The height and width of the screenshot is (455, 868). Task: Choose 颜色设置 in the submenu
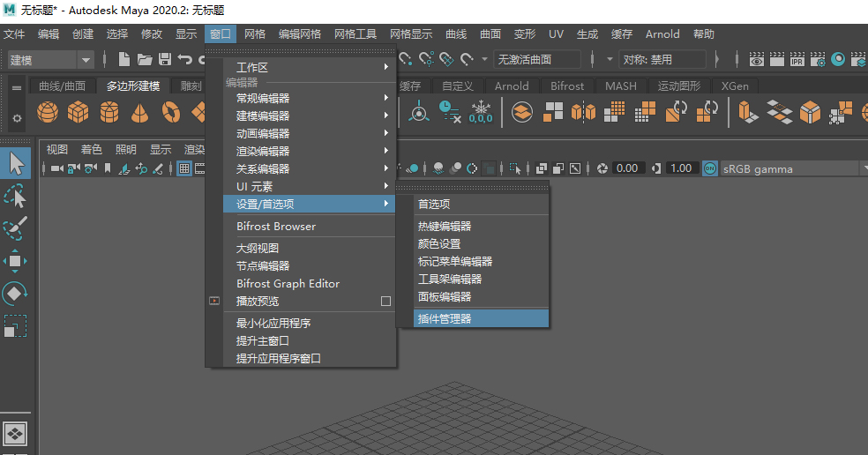pyautogui.click(x=481, y=244)
